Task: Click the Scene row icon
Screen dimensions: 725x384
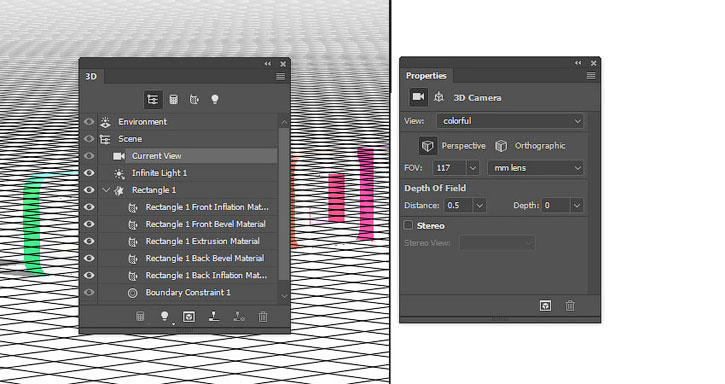Action: pos(105,139)
